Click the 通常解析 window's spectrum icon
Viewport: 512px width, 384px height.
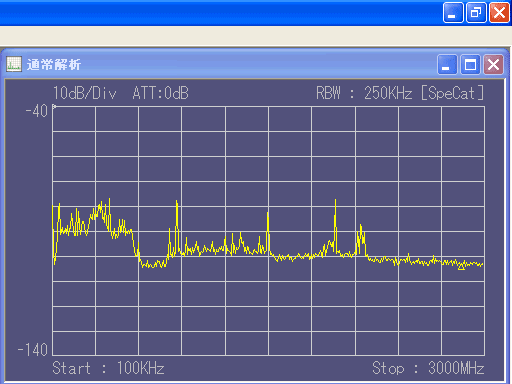tap(14, 64)
